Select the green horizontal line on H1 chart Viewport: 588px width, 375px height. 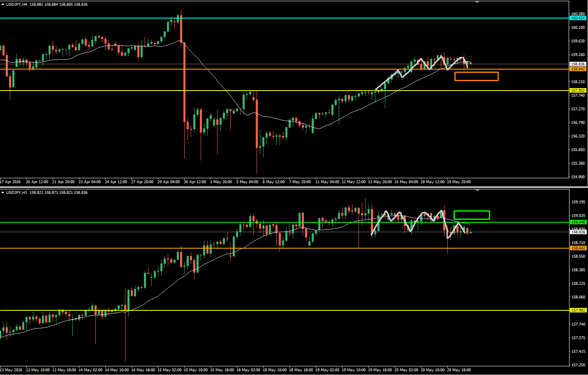pos(285,222)
